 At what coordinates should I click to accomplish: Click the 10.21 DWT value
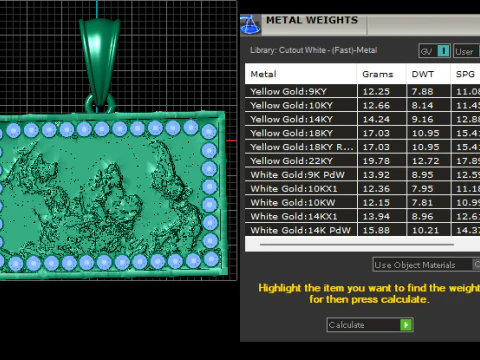[x=426, y=230]
